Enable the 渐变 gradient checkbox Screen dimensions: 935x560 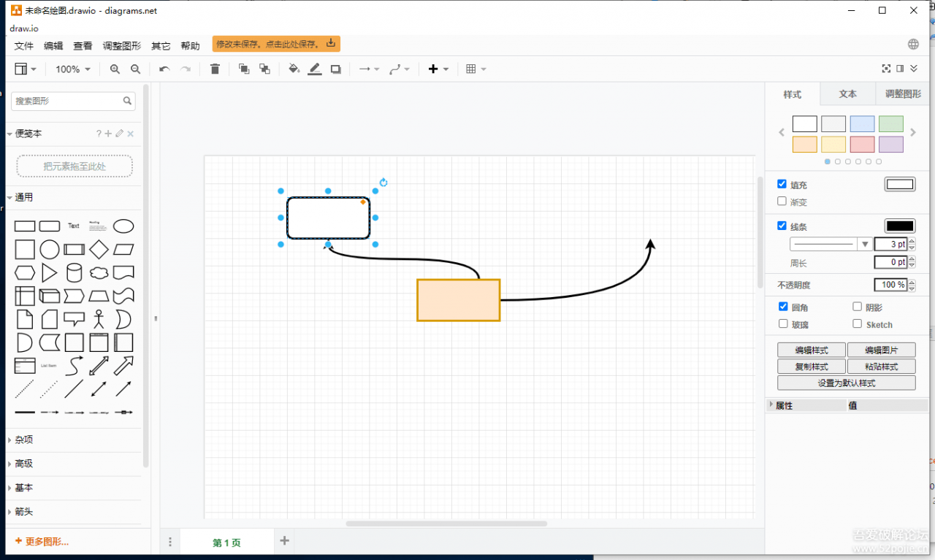(x=782, y=202)
